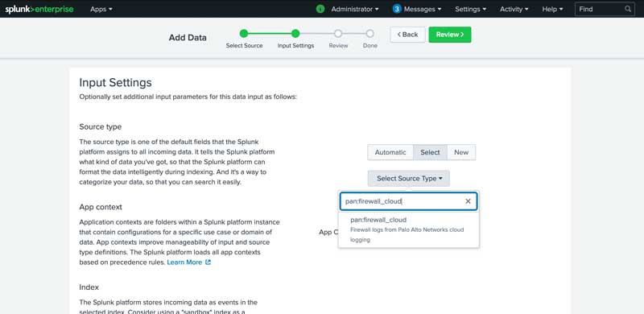Image resolution: width=644 pixels, height=314 pixels.
Task: Expand the Administrator menu
Action: click(355, 9)
